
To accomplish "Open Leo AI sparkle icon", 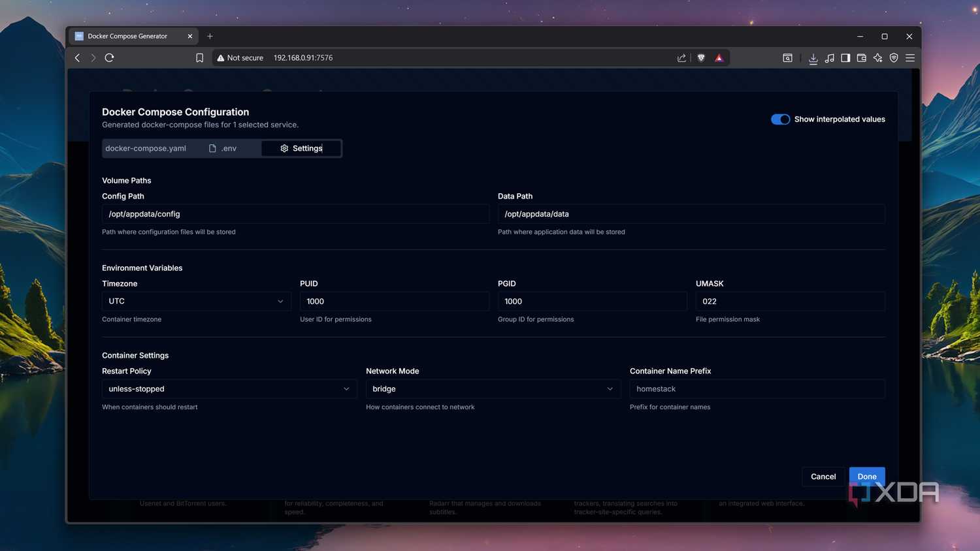I will 877,57.
